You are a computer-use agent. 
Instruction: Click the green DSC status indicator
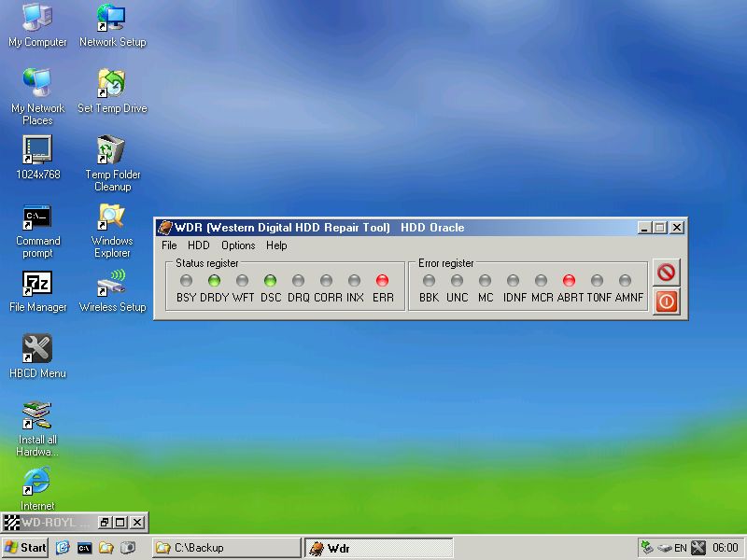[x=270, y=281]
